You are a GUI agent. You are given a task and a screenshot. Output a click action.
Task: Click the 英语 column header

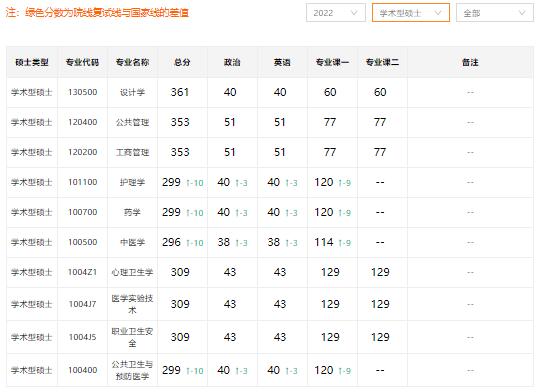282,62
